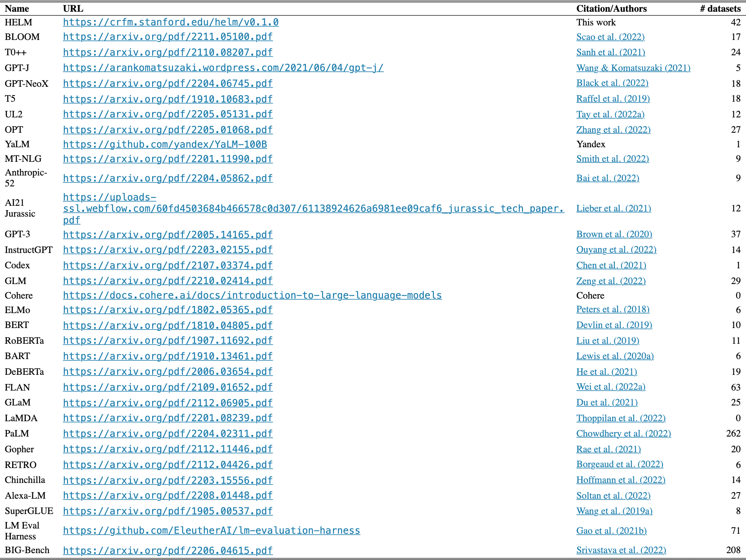This screenshot has height=560, width=746.
Task: Open the Cohere docs introduction link
Action: [x=252, y=295]
